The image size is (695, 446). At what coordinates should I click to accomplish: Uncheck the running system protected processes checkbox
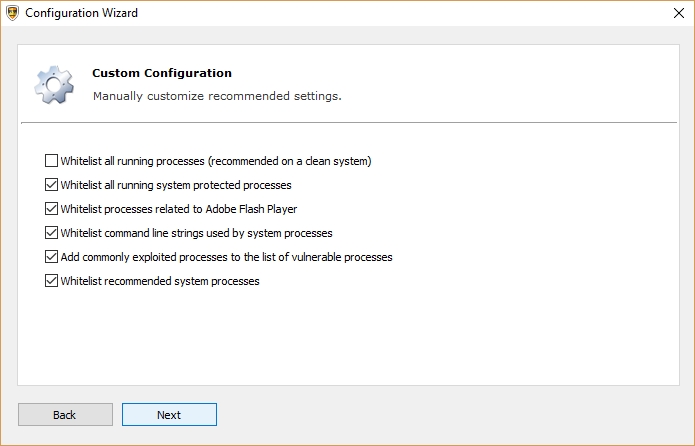pyautogui.click(x=52, y=185)
